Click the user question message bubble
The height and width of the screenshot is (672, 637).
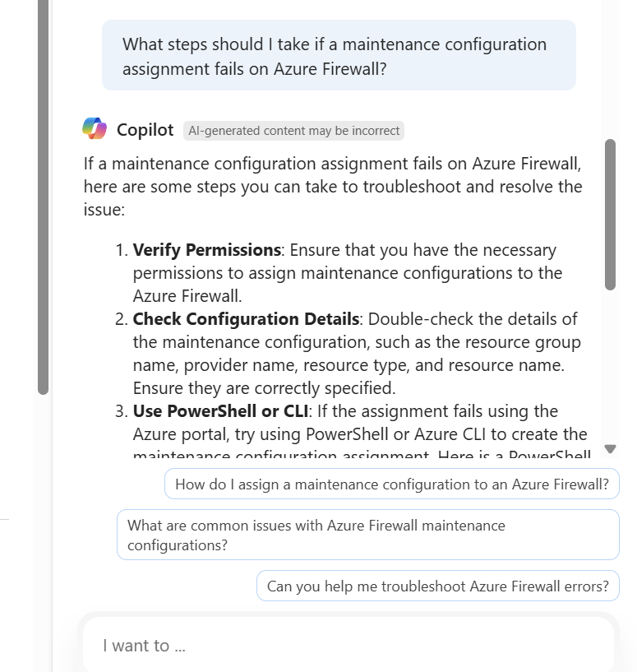339,56
